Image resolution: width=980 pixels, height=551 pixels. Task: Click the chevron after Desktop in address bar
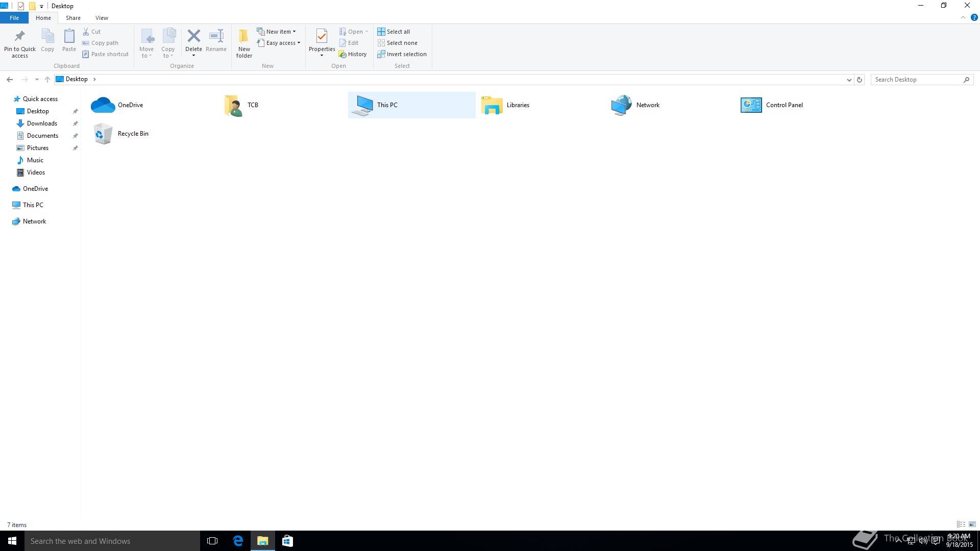94,80
